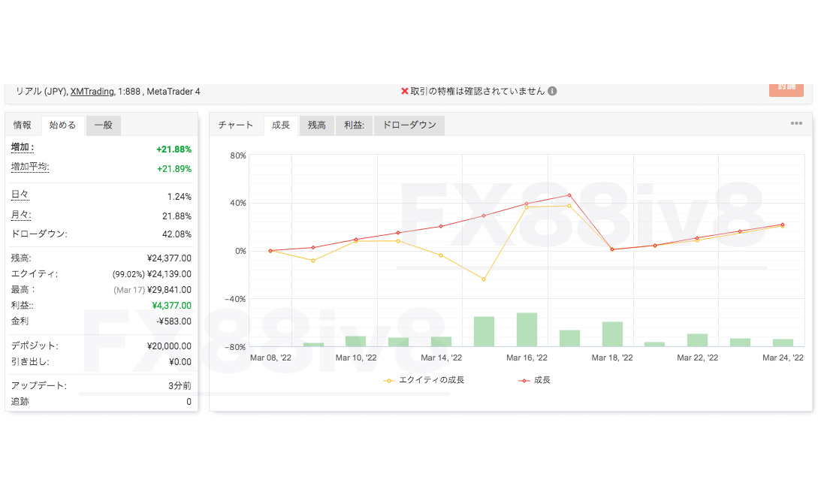
Task: Click the +21.88% gain value
Action: 174,149
